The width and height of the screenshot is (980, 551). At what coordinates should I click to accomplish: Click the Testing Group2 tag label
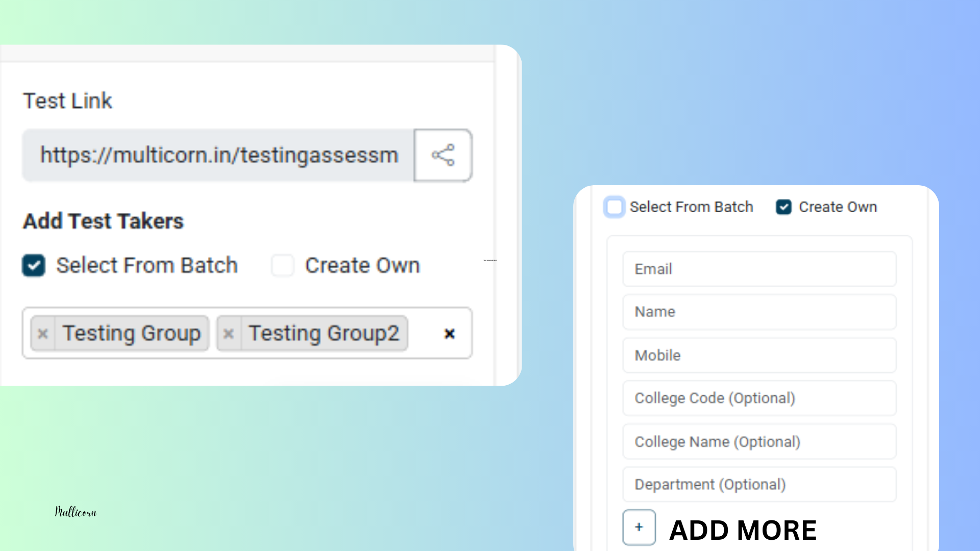[x=324, y=334]
